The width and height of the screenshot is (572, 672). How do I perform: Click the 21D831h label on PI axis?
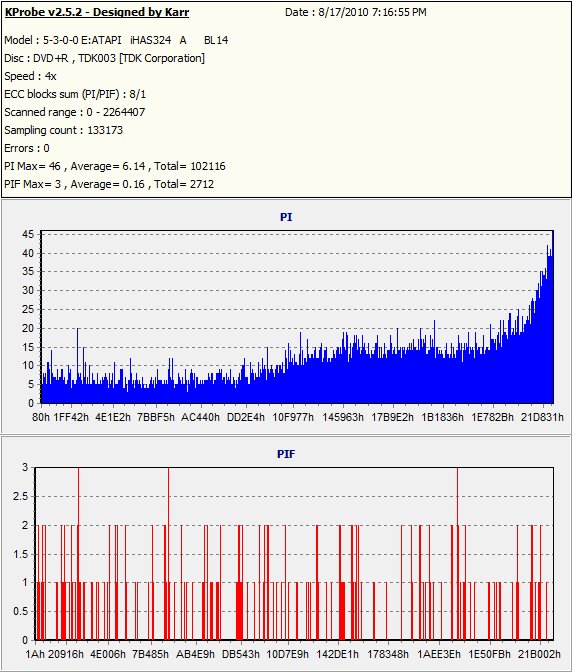pos(542,417)
